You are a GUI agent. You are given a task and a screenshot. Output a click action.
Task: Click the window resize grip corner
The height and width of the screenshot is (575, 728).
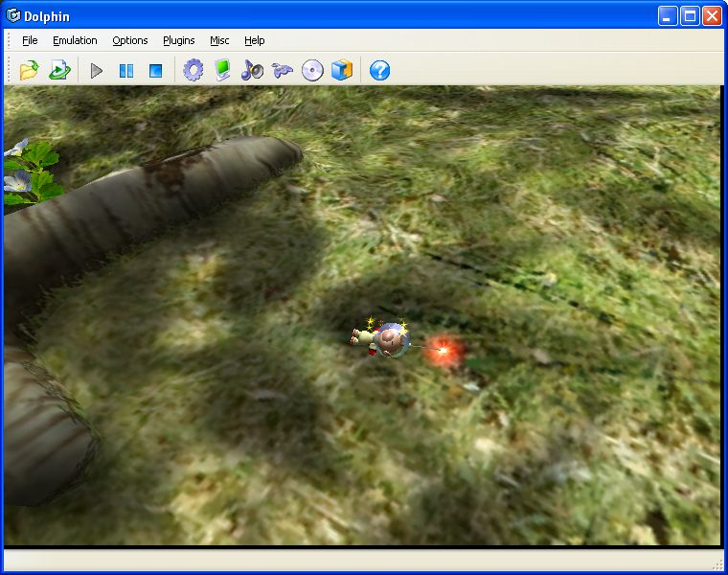click(x=718, y=564)
